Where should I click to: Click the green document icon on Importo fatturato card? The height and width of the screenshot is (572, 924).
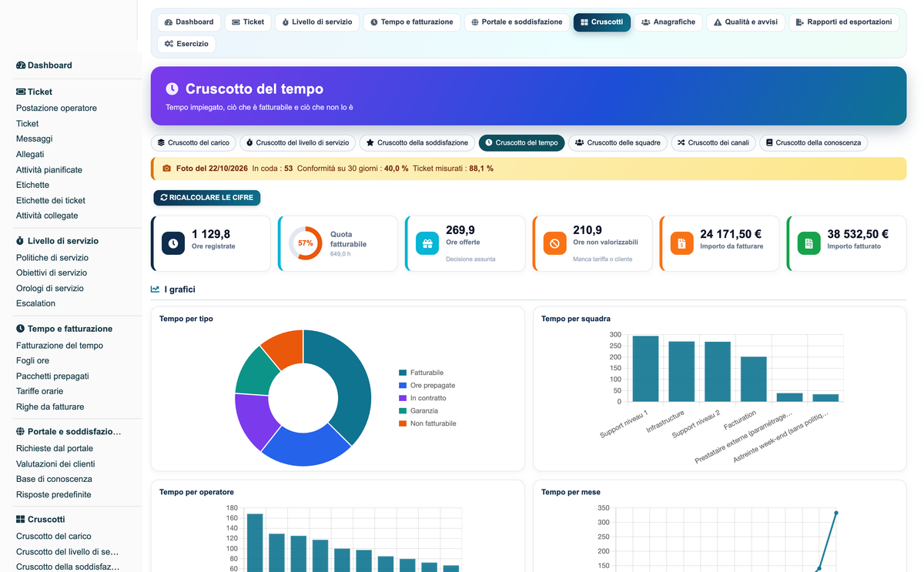[808, 243]
